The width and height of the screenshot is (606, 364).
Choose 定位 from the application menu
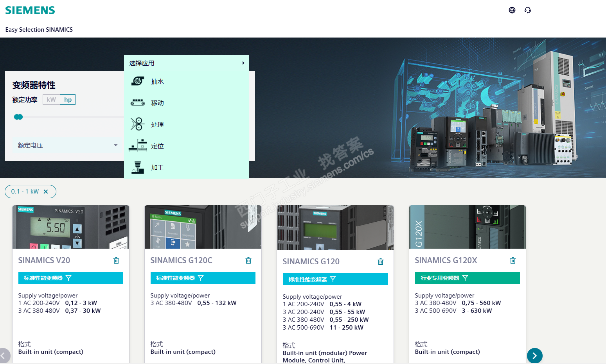coord(187,146)
